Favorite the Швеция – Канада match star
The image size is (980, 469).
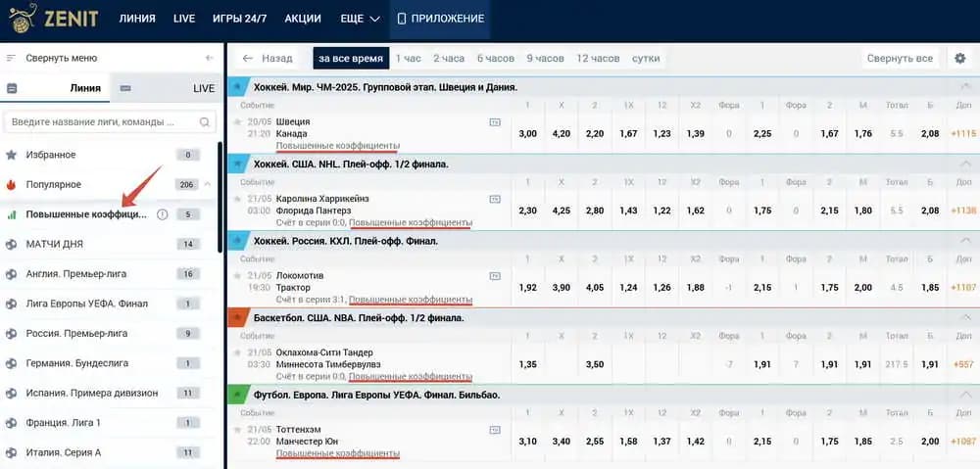pyautogui.click(x=237, y=121)
